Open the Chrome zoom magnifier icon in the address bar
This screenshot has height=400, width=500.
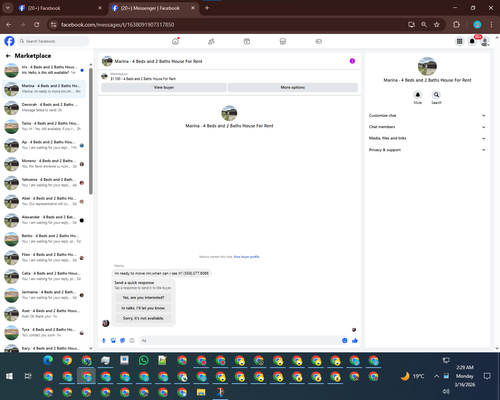pos(424,25)
